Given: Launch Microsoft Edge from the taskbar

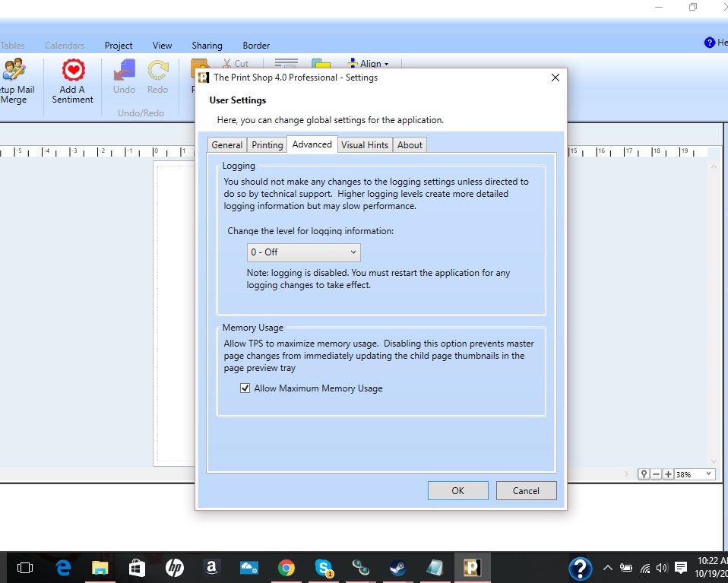Looking at the screenshot, I should pos(63,568).
